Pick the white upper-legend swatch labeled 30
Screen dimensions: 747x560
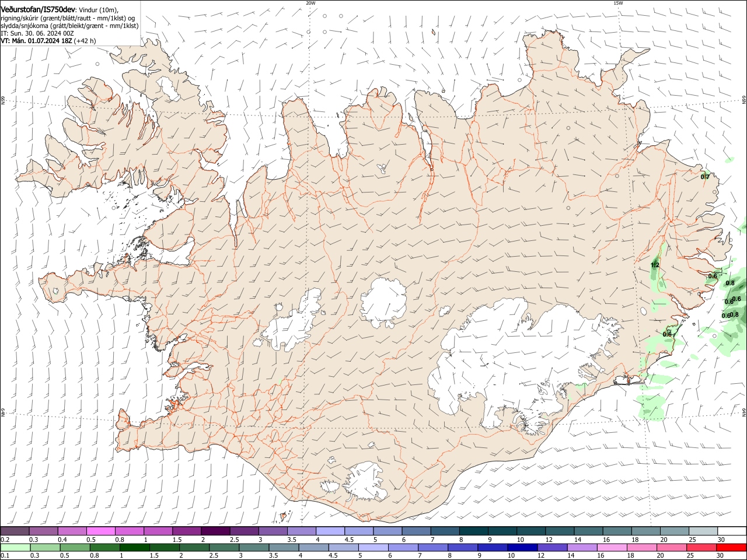[731, 531]
